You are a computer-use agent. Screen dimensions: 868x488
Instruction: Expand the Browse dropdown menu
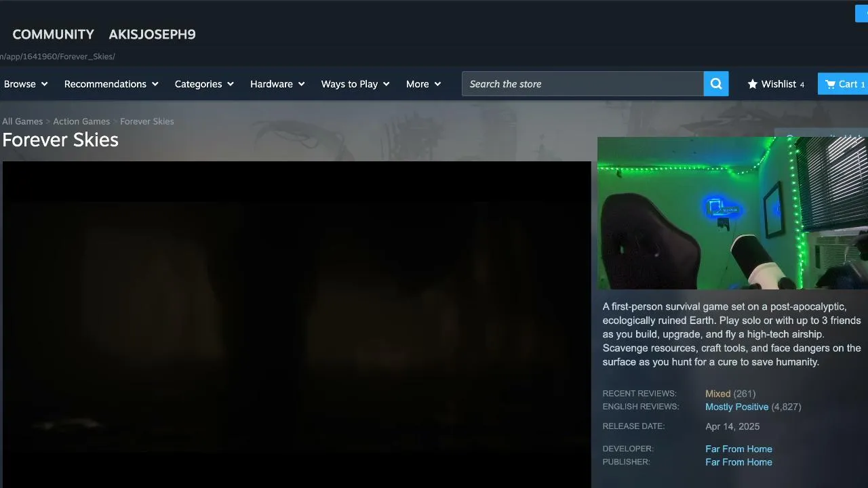pos(26,84)
